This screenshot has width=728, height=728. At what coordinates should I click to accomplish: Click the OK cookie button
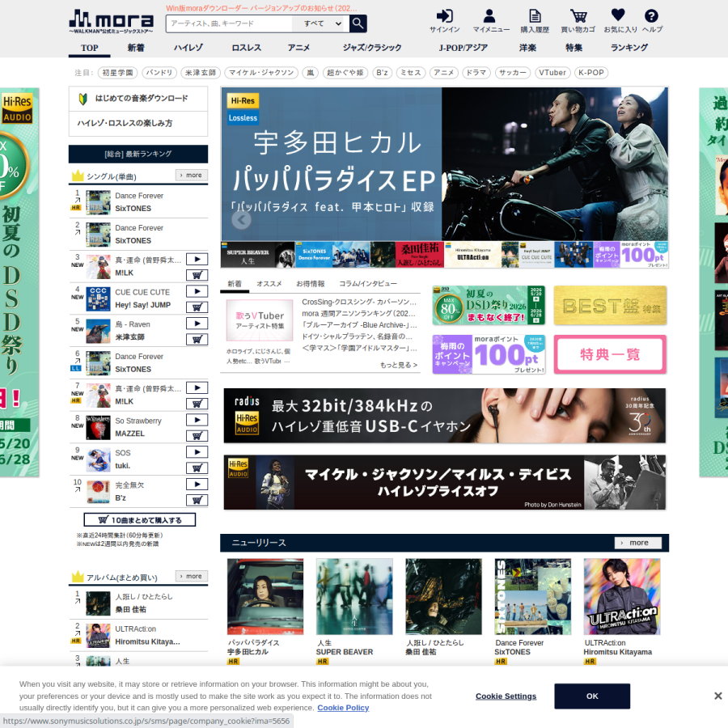(x=592, y=696)
